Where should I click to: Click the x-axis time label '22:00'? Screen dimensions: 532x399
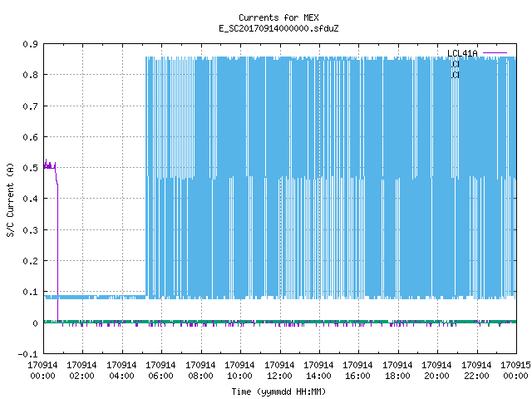[x=476, y=376]
